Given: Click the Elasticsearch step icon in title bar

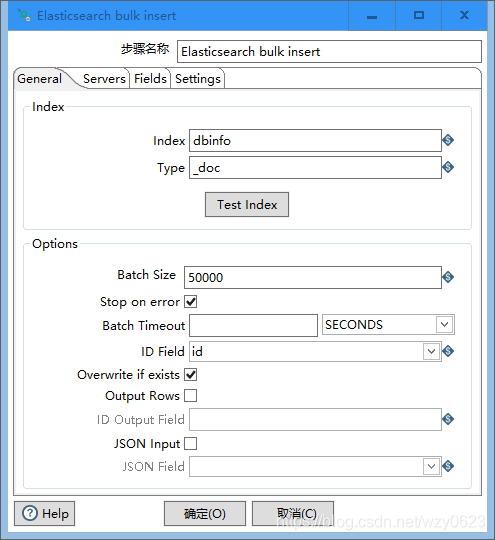Looking at the screenshot, I should (24, 15).
